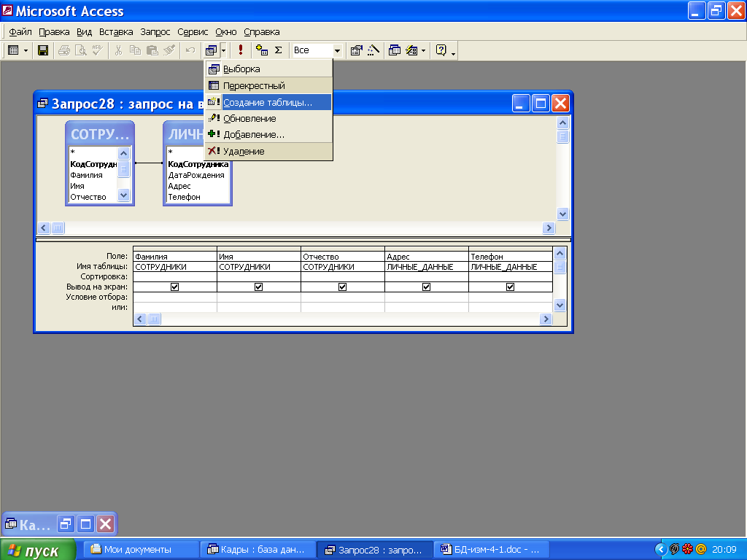
Task: Switch to БД-изм-4-1.doc taskbar button
Action: click(x=492, y=550)
